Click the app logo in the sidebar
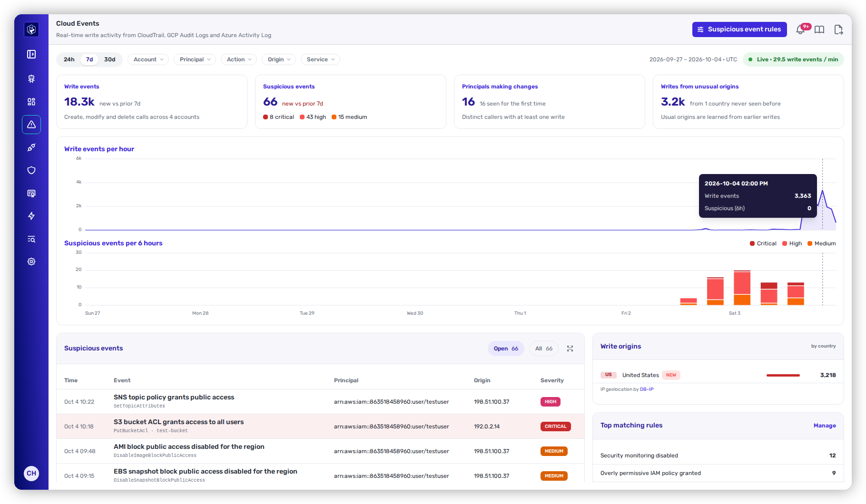 (31, 29)
